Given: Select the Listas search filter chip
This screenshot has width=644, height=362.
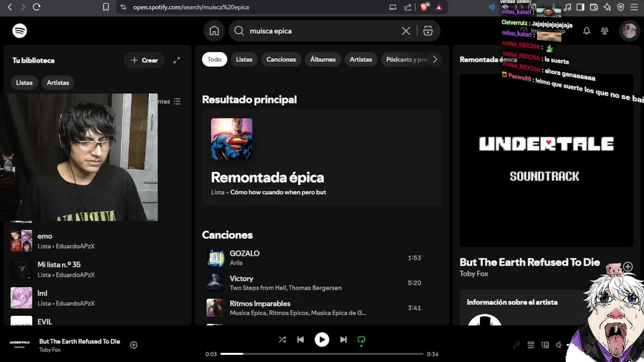Looking at the screenshot, I should pyautogui.click(x=244, y=59).
